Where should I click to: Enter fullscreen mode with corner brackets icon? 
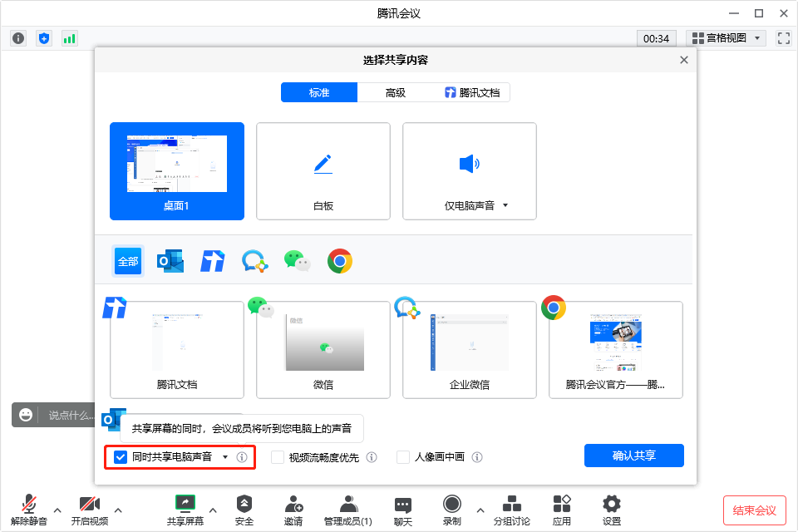click(x=784, y=38)
